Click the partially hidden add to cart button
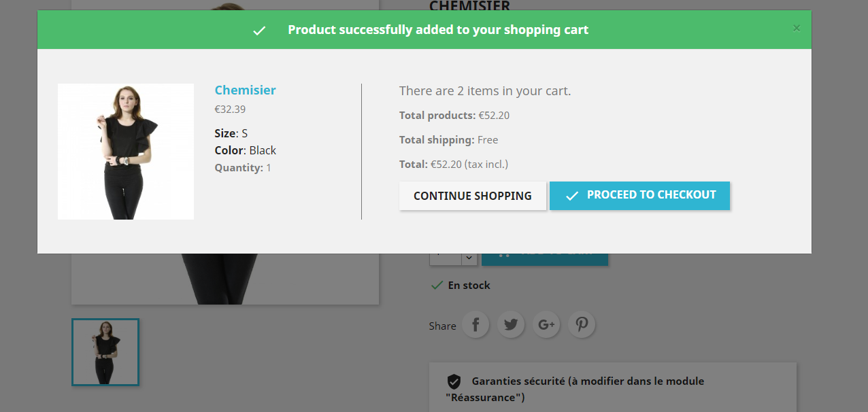The height and width of the screenshot is (412, 868). 544,259
